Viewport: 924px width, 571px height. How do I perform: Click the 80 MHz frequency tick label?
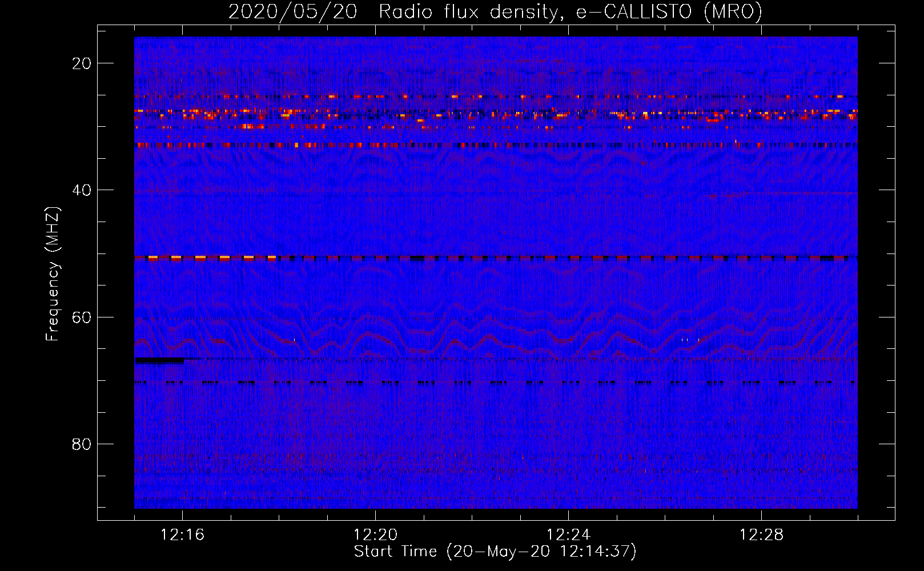(82, 444)
